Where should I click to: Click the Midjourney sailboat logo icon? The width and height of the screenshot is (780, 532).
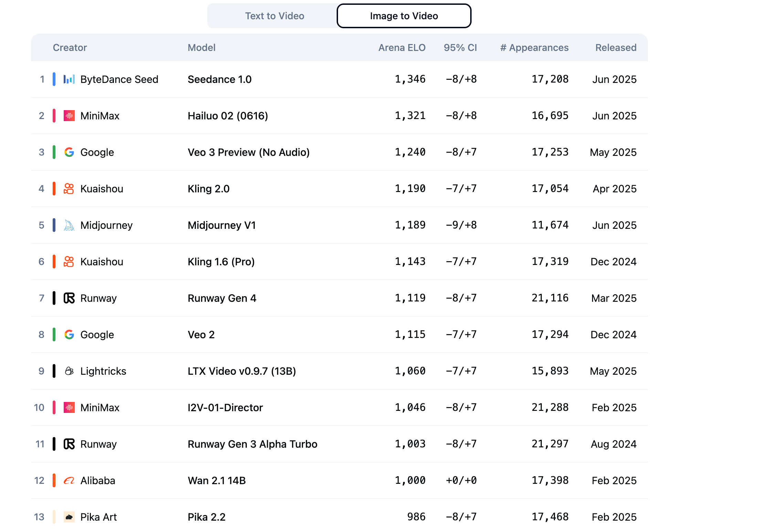tap(69, 225)
